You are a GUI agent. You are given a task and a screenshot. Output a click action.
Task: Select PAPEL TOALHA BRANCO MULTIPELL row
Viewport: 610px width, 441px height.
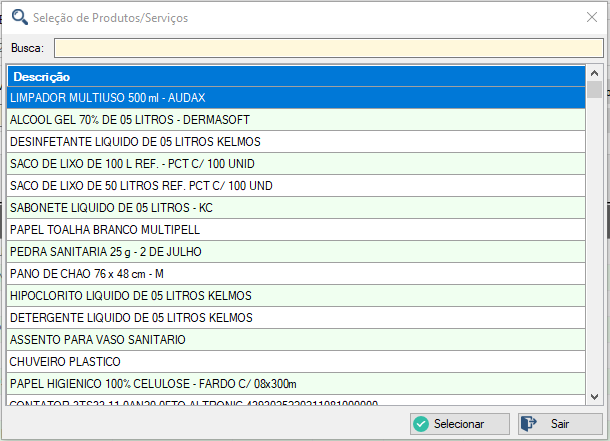pos(296,229)
